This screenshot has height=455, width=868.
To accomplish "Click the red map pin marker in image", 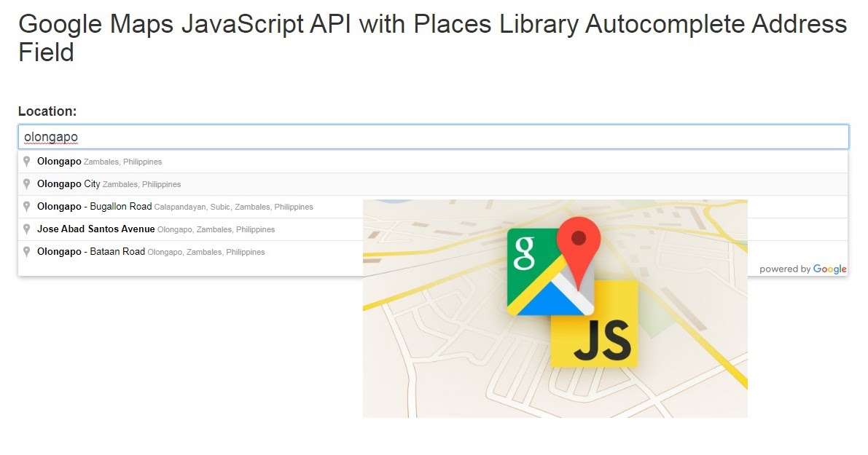I will [579, 253].
